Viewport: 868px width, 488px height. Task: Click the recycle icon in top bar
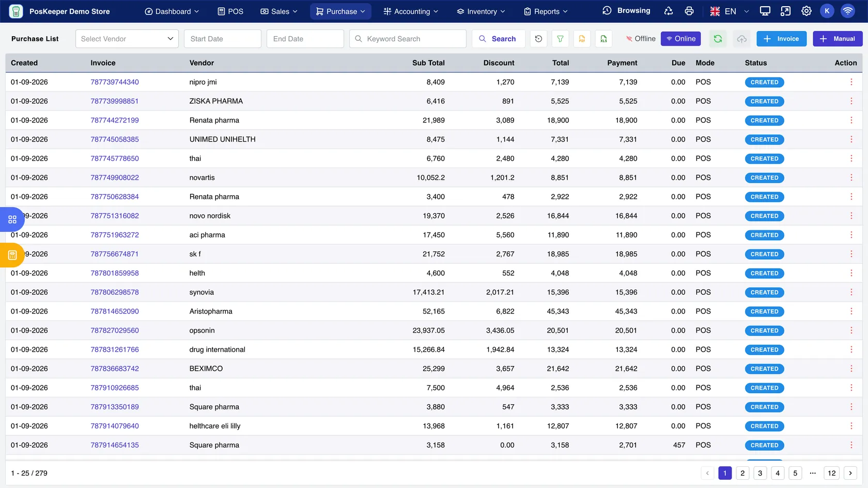pyautogui.click(x=669, y=11)
